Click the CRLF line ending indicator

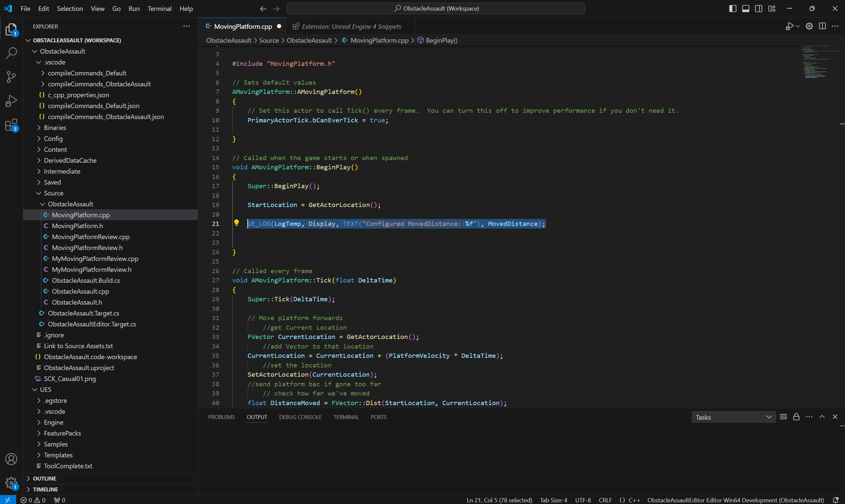point(605,500)
